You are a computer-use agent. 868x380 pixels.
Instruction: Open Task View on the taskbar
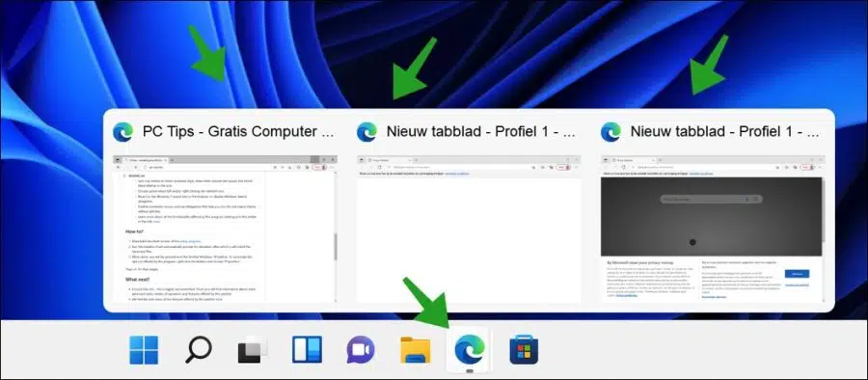click(x=253, y=350)
